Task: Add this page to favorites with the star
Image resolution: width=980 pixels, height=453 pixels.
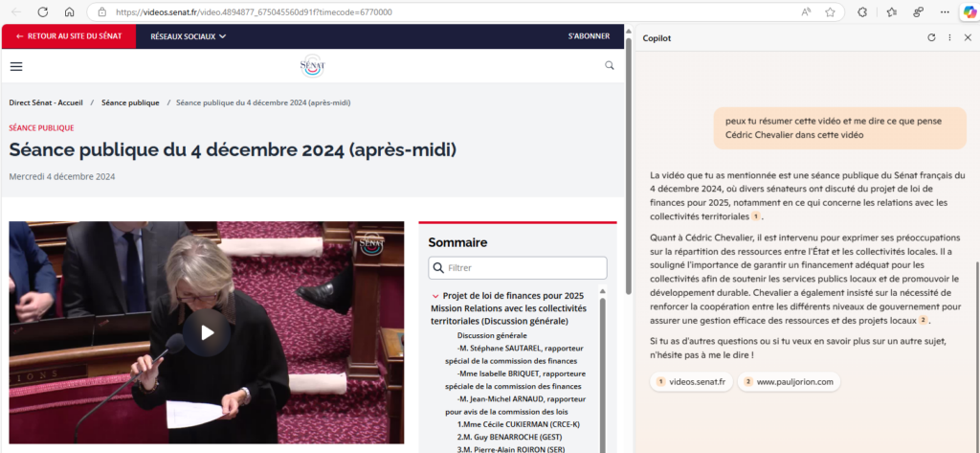Action: 830,11
